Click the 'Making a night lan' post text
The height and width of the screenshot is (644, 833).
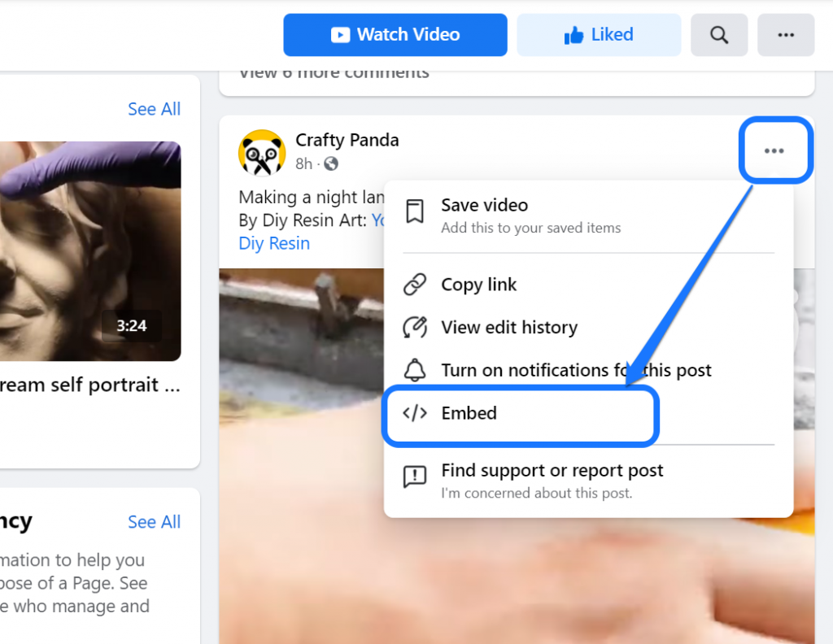click(312, 197)
